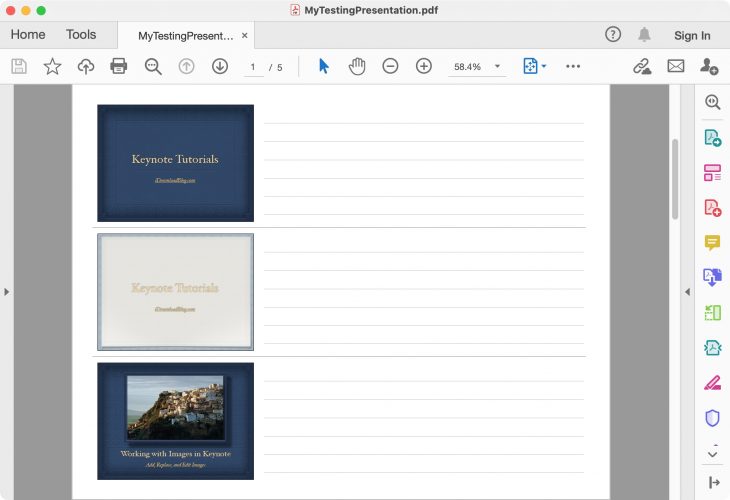Expand more tools chevron in right panel
Screen dimensions: 730x500
712,454
